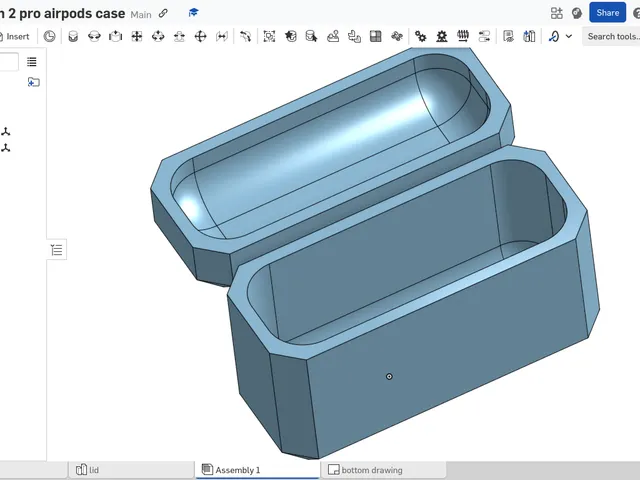Click the Insert parts and assemblies button
Screen dimensions: 640x480
point(16,36)
